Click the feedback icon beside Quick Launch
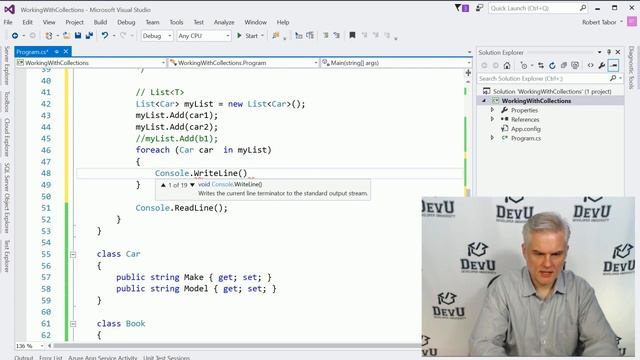 coord(480,8)
